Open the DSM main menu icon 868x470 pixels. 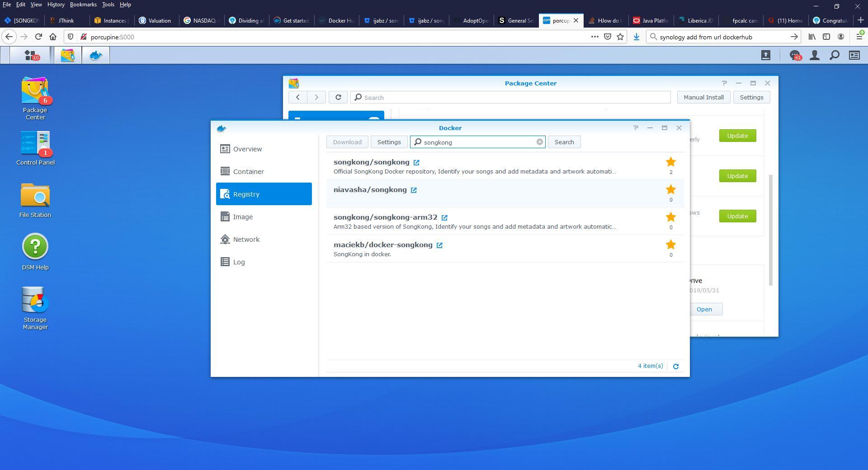coord(30,55)
